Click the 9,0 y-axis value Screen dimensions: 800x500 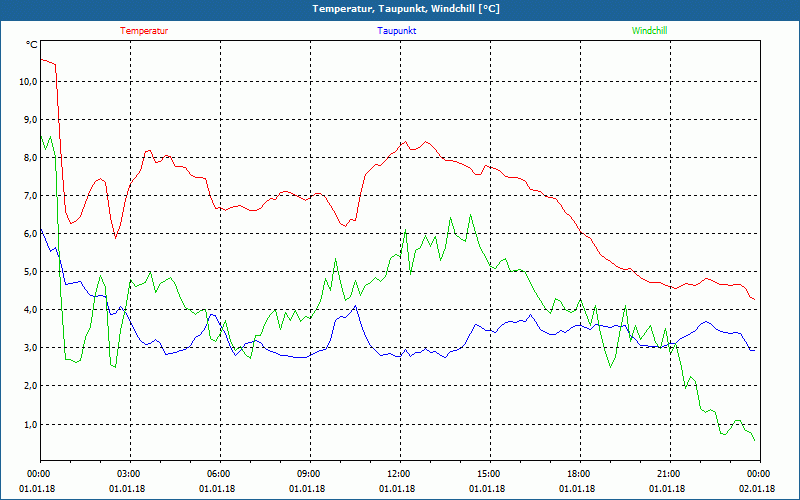pyautogui.click(x=31, y=119)
